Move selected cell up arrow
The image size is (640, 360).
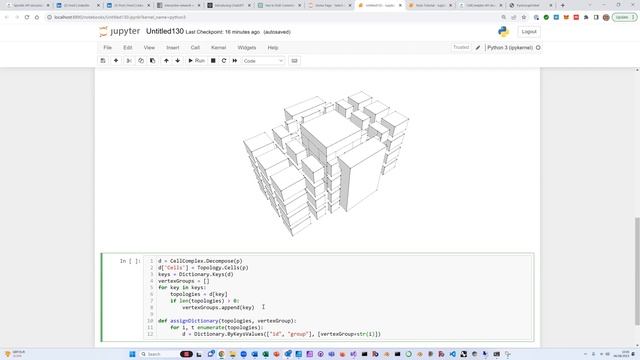point(166,61)
